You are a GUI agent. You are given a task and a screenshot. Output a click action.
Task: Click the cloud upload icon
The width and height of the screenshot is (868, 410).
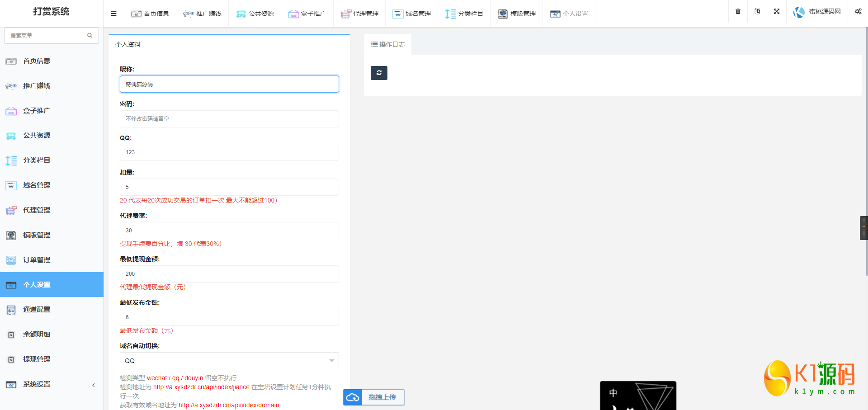[353, 397]
